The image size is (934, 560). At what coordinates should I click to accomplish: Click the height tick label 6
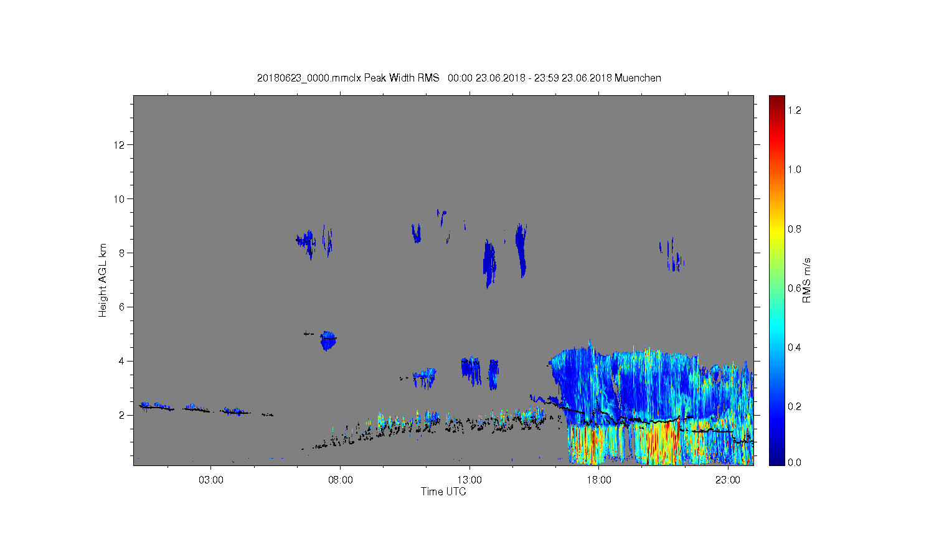coord(122,307)
